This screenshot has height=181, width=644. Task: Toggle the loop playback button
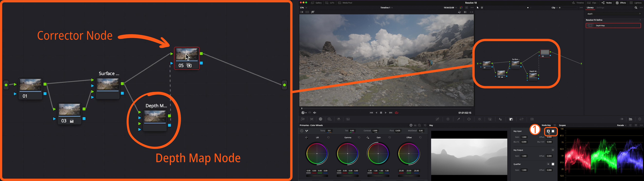396,113
